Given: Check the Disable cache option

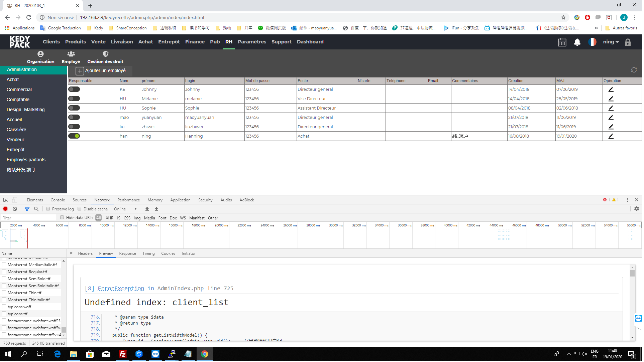Looking at the screenshot, I should pos(80,209).
